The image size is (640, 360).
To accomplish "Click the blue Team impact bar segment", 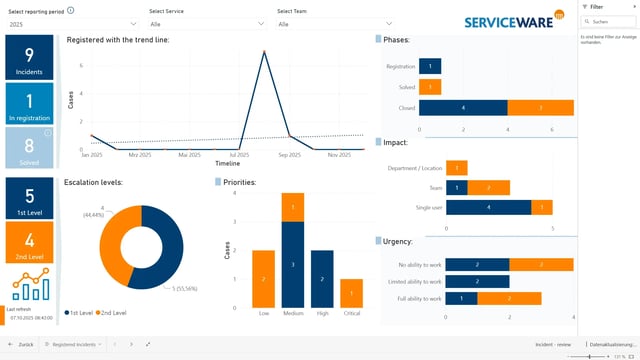I will tap(457, 188).
